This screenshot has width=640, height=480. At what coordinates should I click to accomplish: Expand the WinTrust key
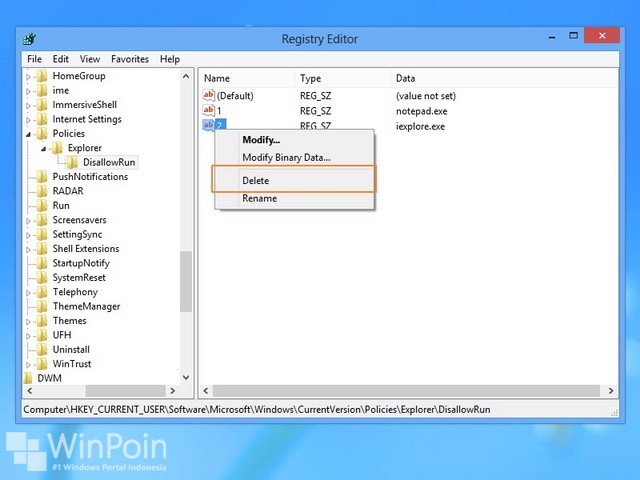[x=28, y=364]
